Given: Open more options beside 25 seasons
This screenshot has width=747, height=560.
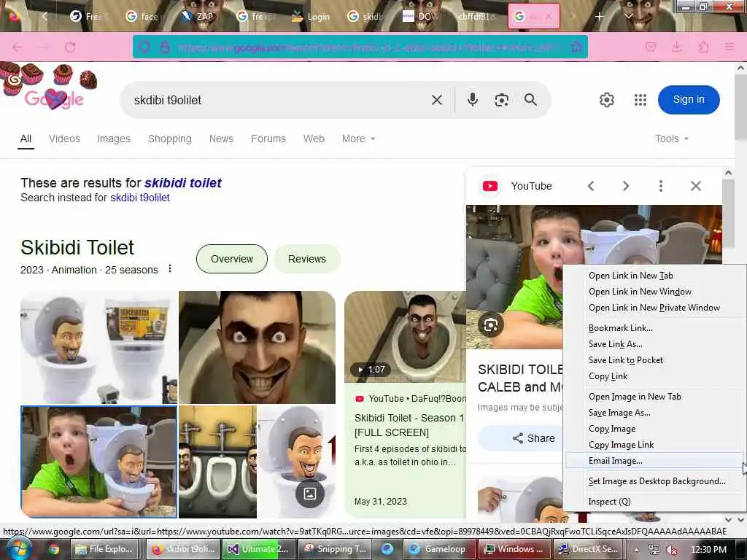Looking at the screenshot, I should [x=169, y=269].
